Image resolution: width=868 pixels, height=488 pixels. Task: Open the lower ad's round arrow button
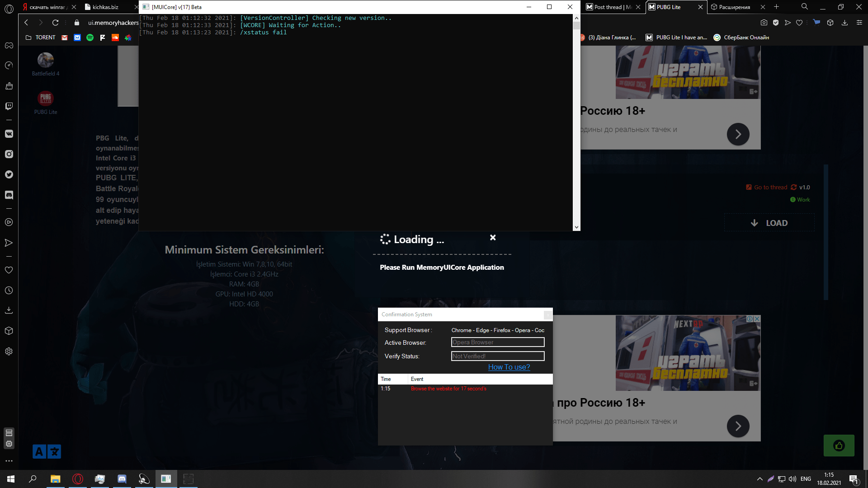pyautogui.click(x=738, y=426)
